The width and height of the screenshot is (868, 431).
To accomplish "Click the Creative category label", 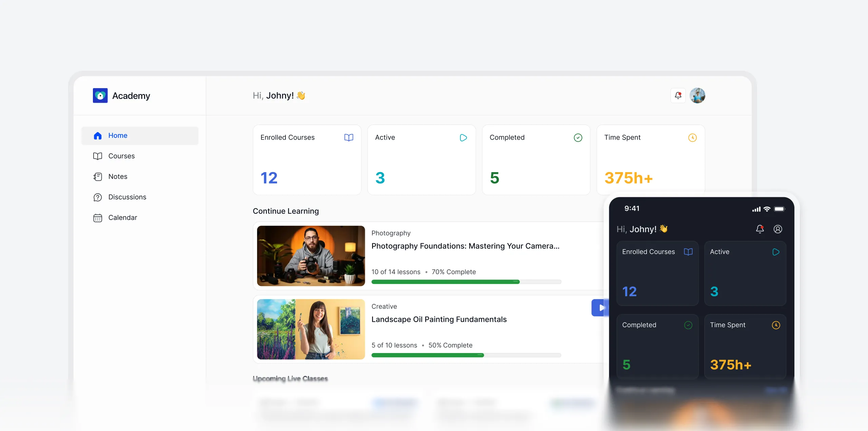I will (x=384, y=306).
